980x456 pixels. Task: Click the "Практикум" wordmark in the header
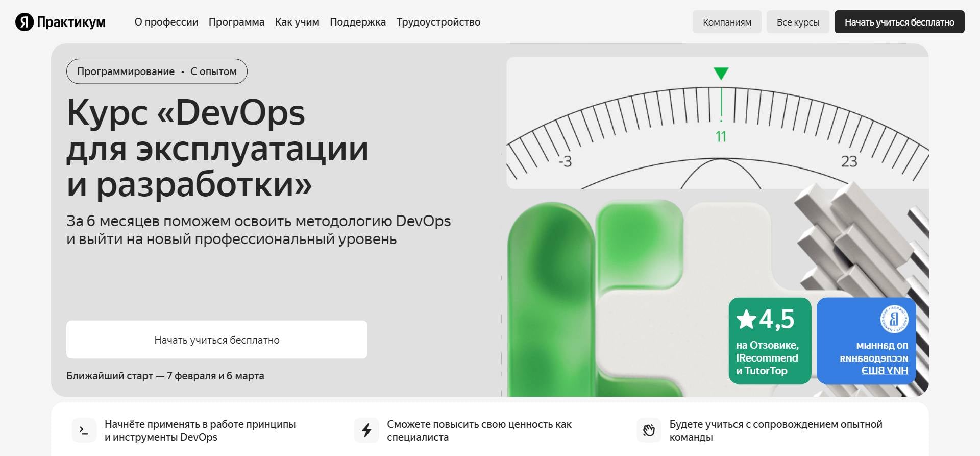click(71, 22)
